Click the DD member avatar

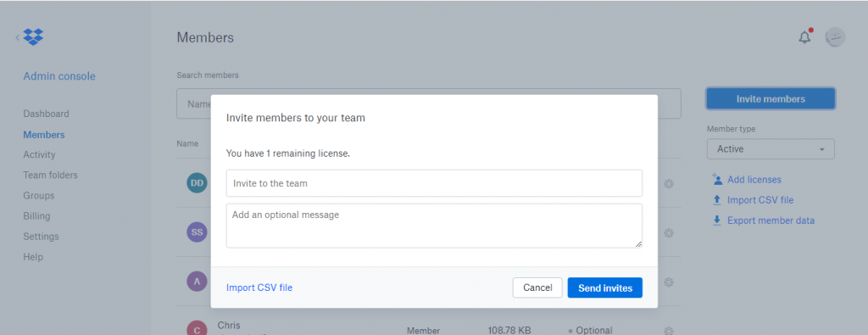pyautogui.click(x=197, y=182)
